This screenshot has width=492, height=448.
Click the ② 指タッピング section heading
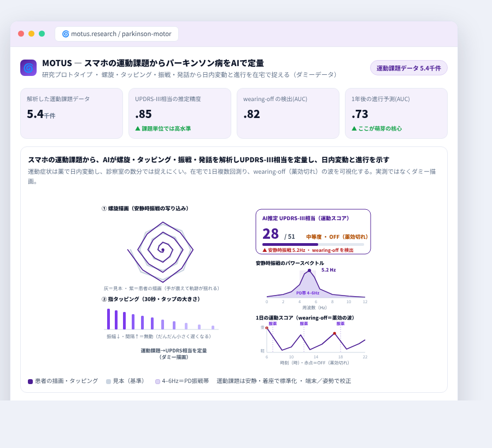(x=151, y=299)
